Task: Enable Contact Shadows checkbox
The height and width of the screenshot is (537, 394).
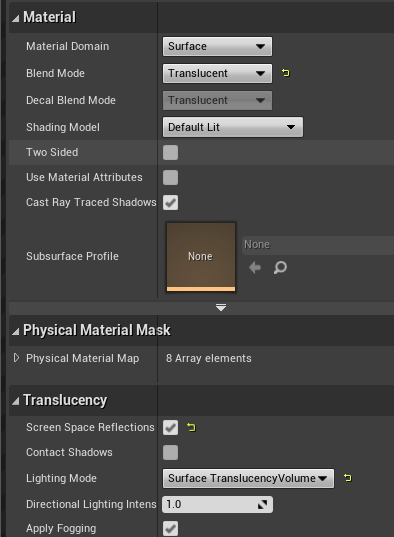Action: [170, 452]
